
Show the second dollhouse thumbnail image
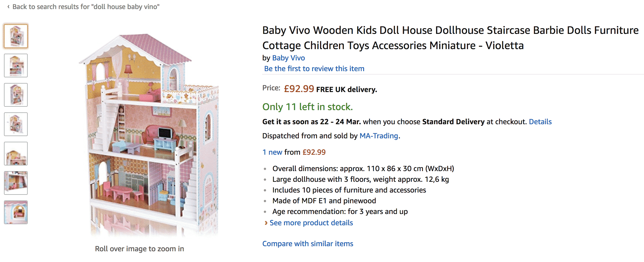tap(16, 65)
